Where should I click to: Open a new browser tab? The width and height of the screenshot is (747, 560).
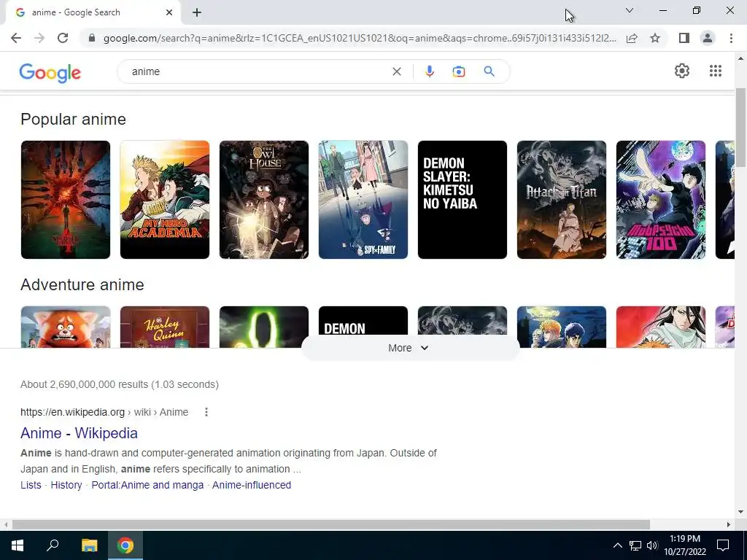tap(197, 13)
